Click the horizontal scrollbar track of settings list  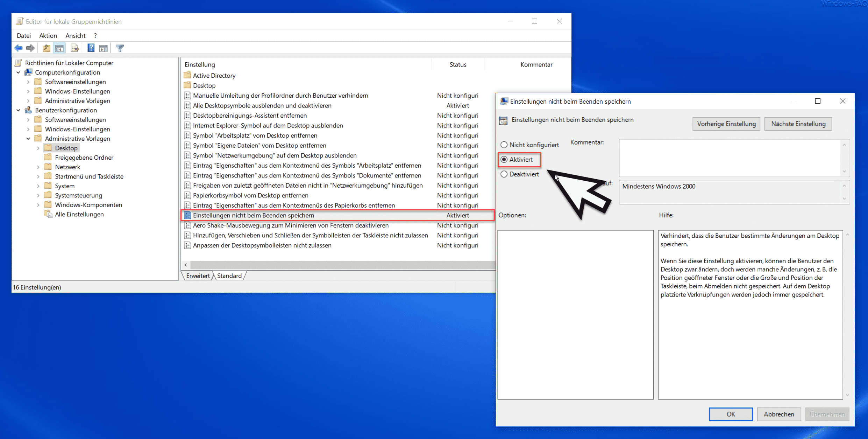coord(343,265)
